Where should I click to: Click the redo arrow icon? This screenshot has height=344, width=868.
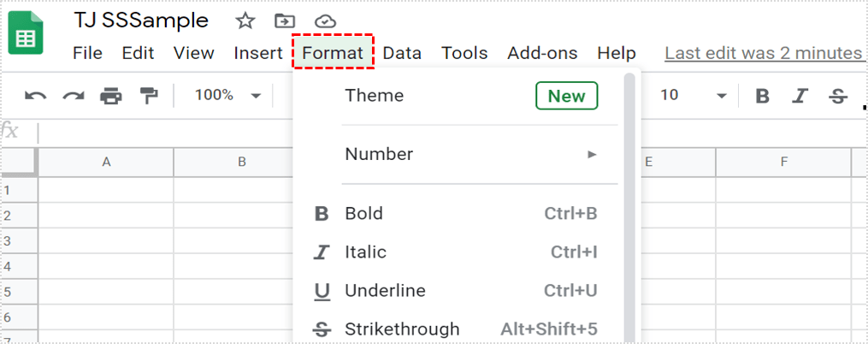74,95
